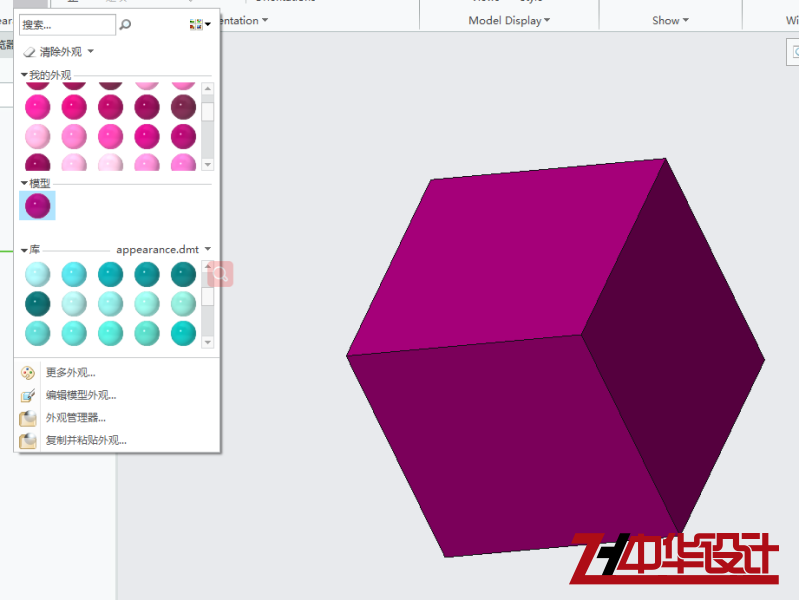Pick the light cyan sphere first in 库
Screen dimensions: 799x600
[x=38, y=274]
